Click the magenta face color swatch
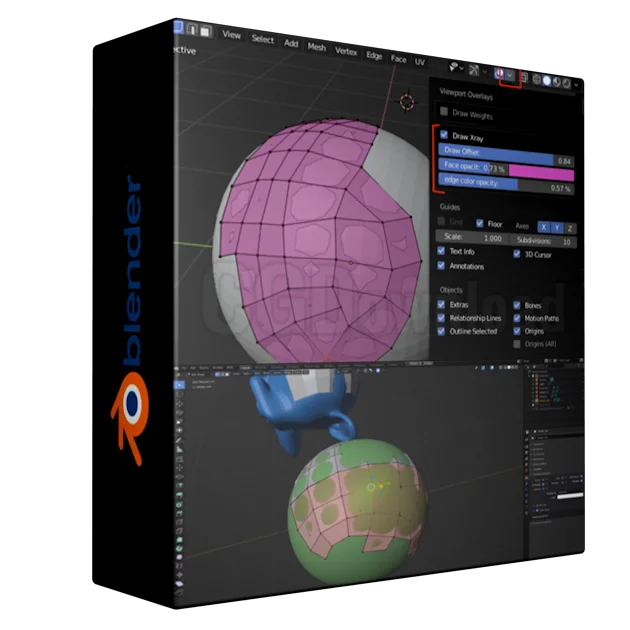 (x=542, y=173)
